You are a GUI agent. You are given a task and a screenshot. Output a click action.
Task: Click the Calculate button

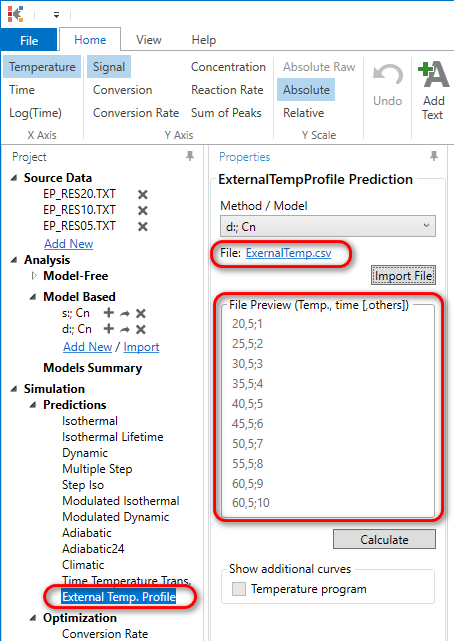pyautogui.click(x=384, y=540)
